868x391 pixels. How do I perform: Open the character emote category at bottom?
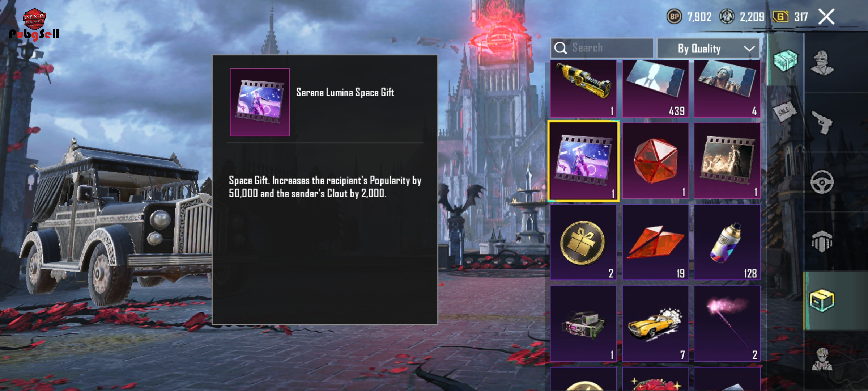[822, 359]
